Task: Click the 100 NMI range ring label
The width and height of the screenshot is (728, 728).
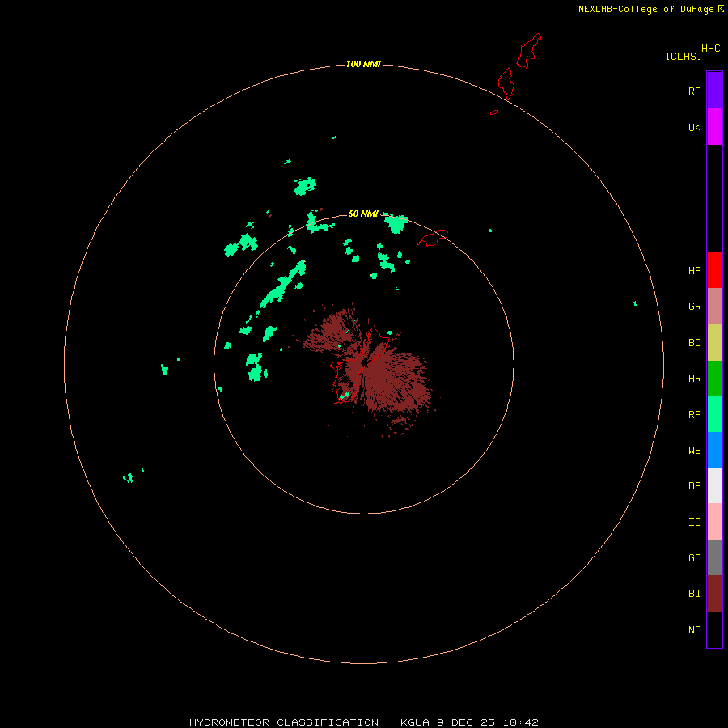Action: coord(363,64)
